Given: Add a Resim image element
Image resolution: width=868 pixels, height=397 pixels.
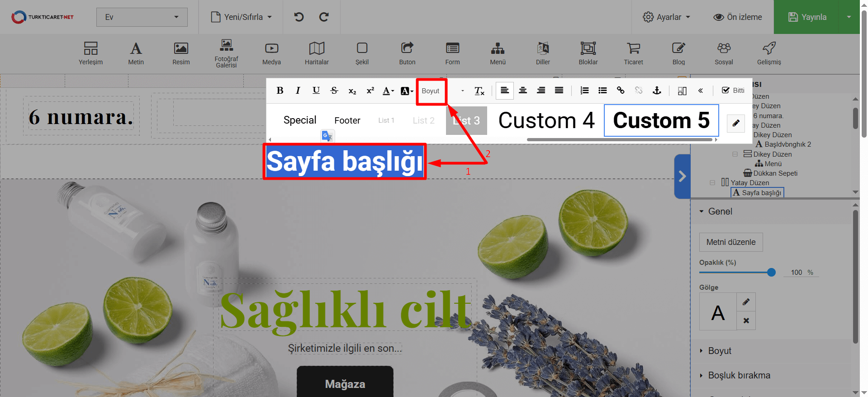Looking at the screenshot, I should [181, 53].
